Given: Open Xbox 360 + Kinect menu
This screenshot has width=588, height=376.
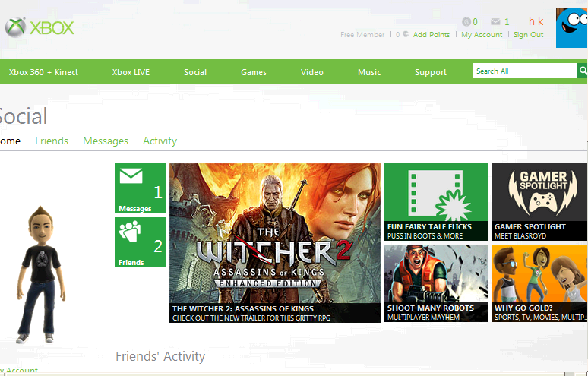Looking at the screenshot, I should click(43, 72).
